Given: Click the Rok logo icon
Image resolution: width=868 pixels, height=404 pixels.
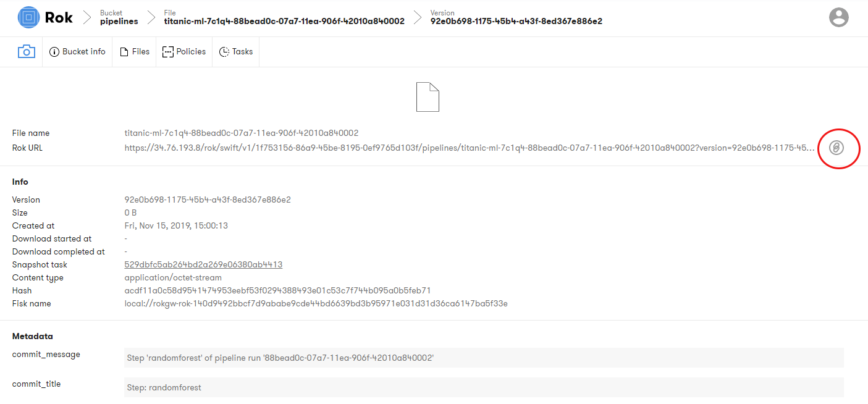Looking at the screenshot, I should (28, 18).
